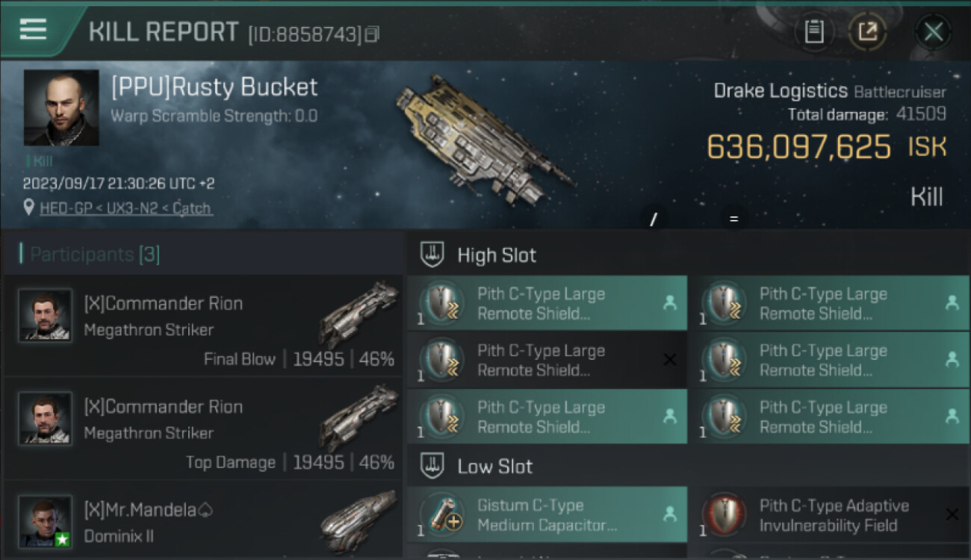
Task: Close the kill report window
Action: point(933,31)
